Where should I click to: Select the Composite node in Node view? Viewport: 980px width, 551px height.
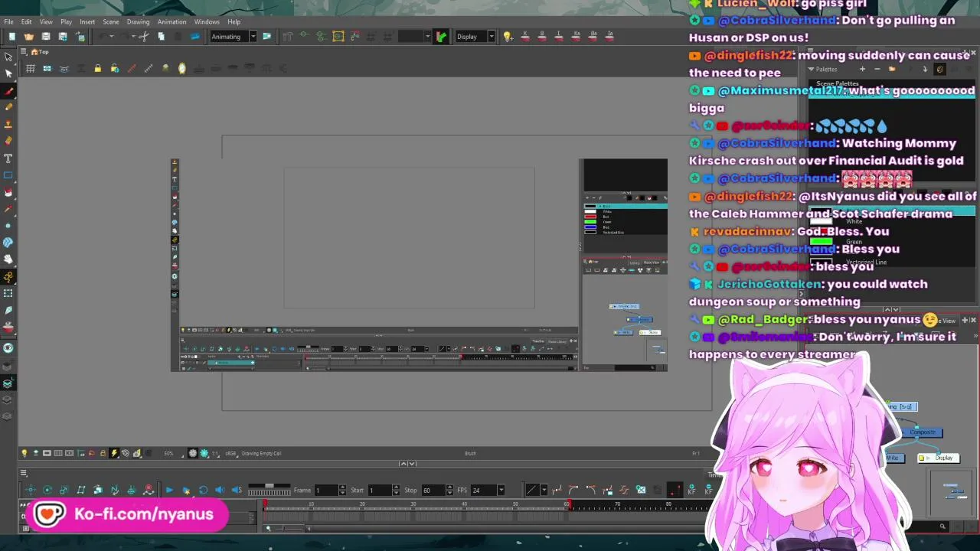[x=923, y=432]
